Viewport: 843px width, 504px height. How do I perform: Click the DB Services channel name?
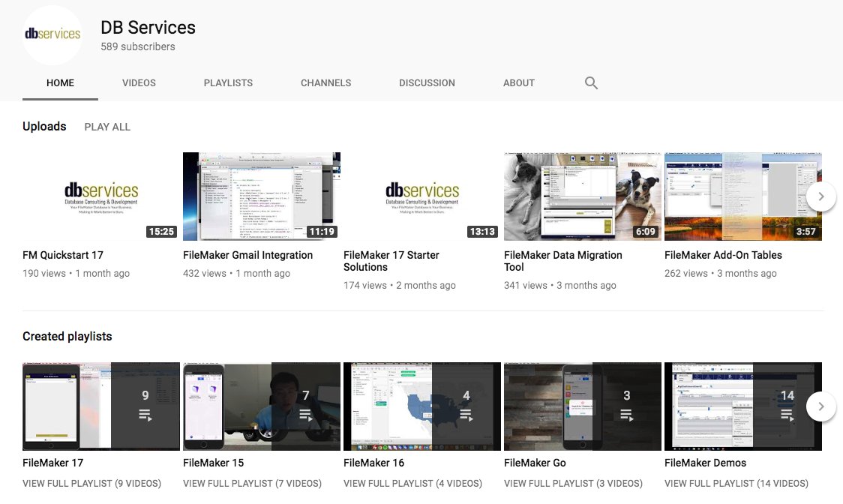tap(148, 28)
